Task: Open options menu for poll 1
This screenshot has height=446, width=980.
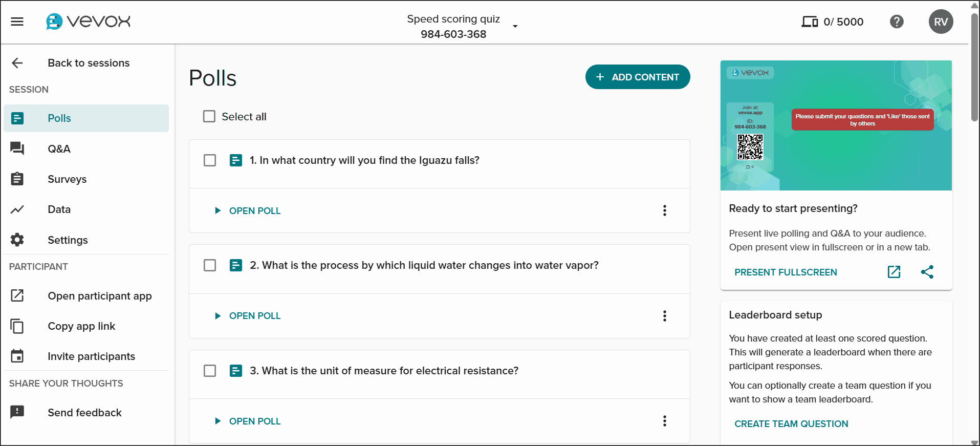Action: (x=664, y=210)
